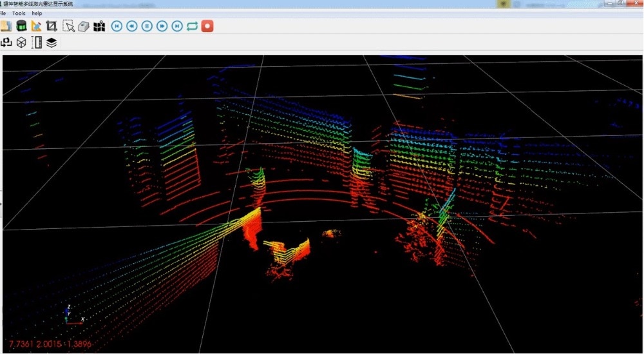Open the Tools menu
The image size is (644, 354).
point(19,13)
